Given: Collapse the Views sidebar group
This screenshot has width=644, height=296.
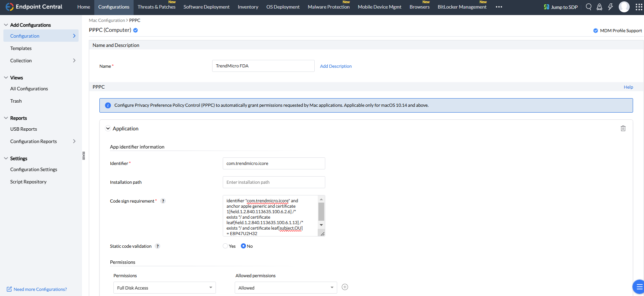Looking at the screenshot, I should click(x=6, y=78).
